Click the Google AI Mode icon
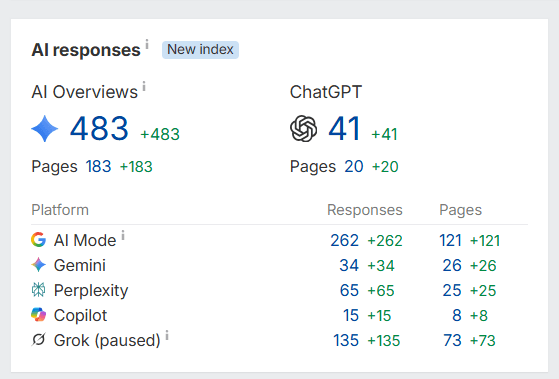 (x=39, y=240)
